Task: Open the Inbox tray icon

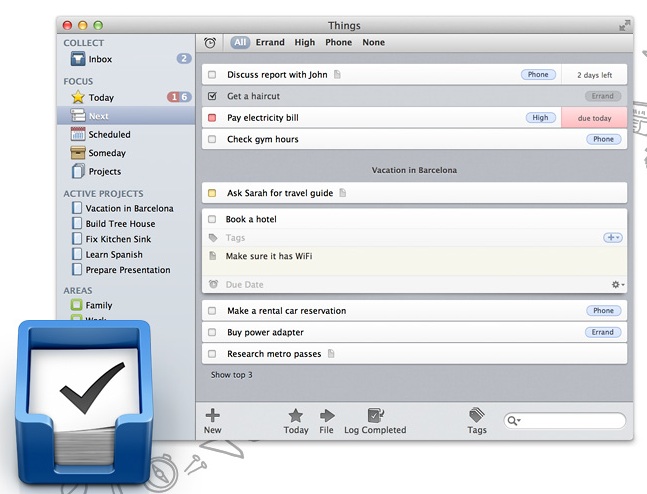Action: point(78,59)
